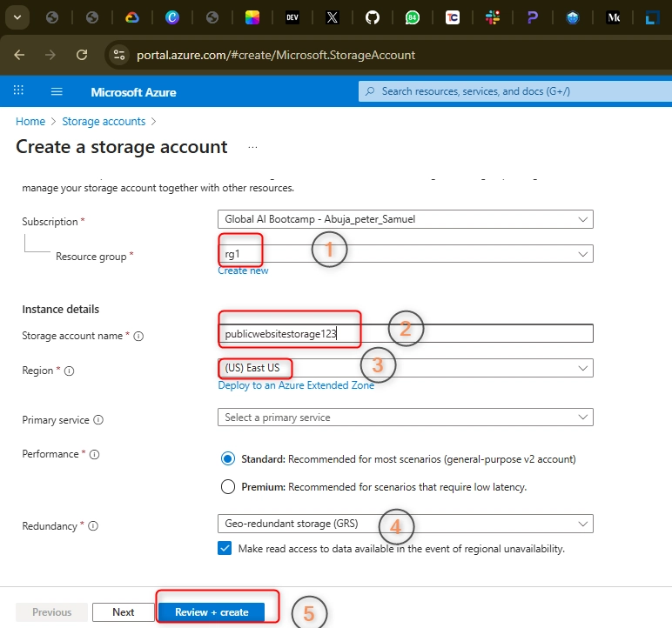This screenshot has height=628, width=672.
Task: Switch to the GitHub tab
Action: pyautogui.click(x=372, y=17)
